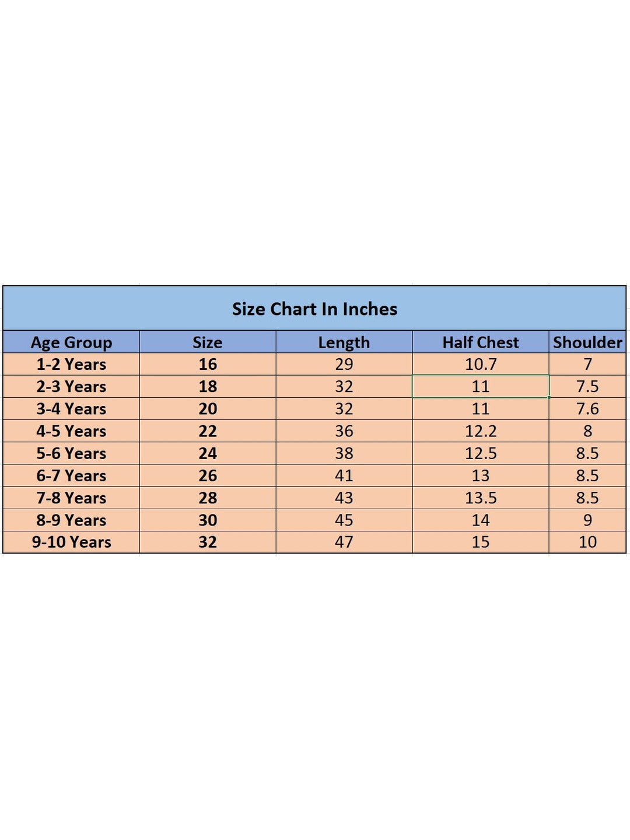Click the '2-3 Years' row label cell
Image resolution: width=630 pixels, height=840 pixels.
(x=71, y=387)
